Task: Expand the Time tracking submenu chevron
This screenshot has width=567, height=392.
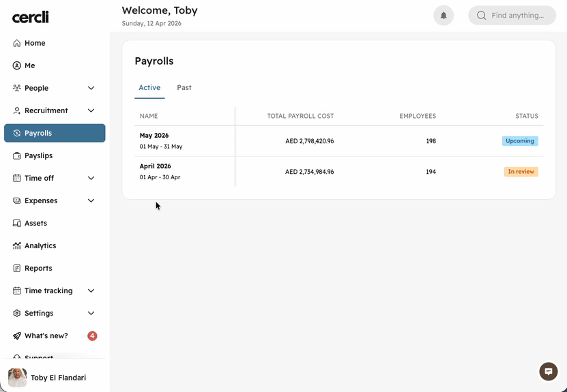Action: (x=91, y=291)
